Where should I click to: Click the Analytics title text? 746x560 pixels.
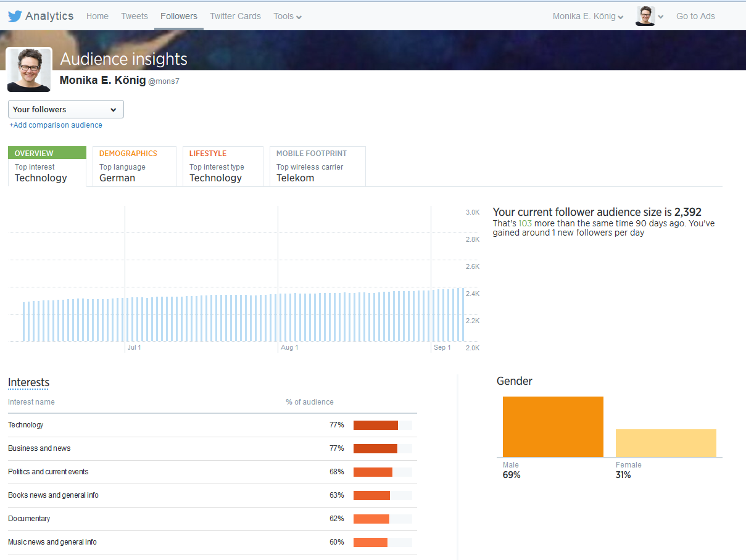[49, 16]
